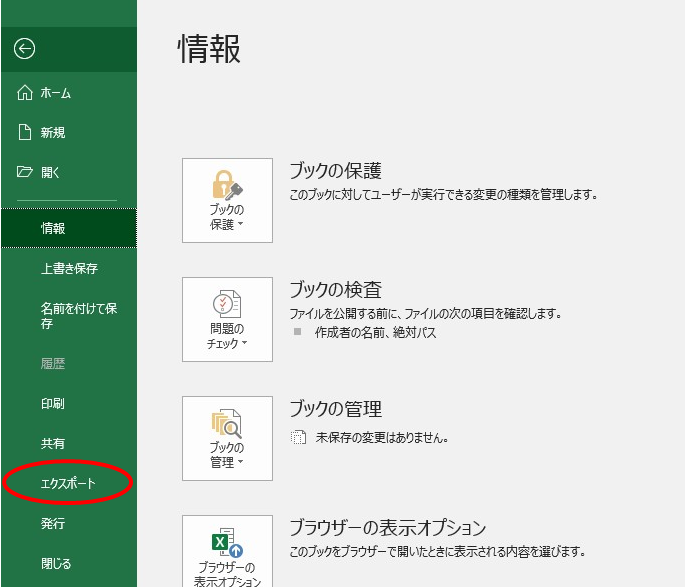The width and height of the screenshot is (685, 587).
Task: Click 閉じる to close the workbook
Action: click(x=69, y=563)
